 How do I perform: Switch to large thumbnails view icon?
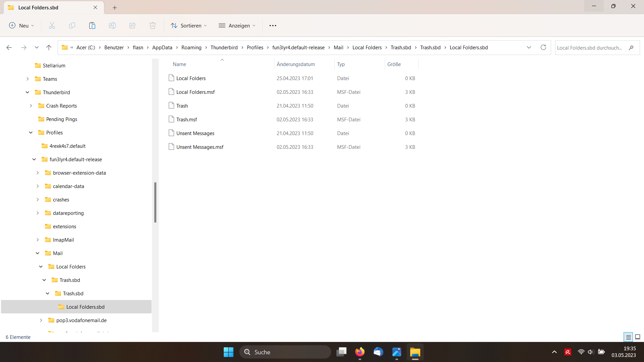[638, 337]
